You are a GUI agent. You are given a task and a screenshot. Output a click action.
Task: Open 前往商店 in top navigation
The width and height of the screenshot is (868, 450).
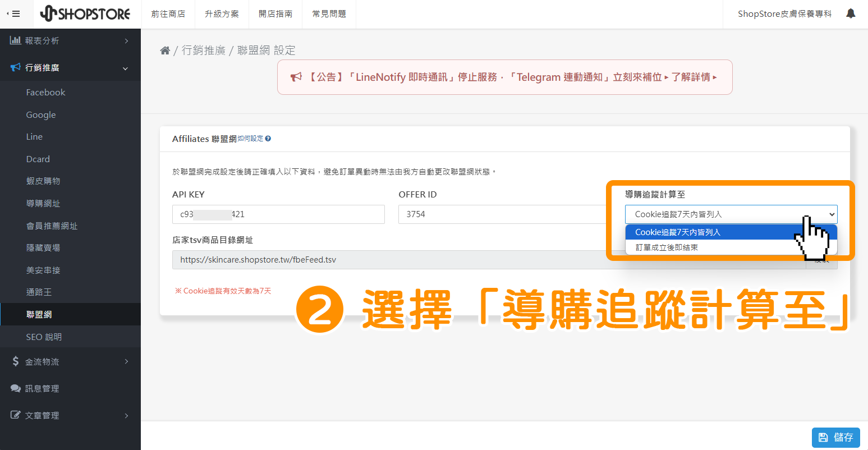coord(168,14)
